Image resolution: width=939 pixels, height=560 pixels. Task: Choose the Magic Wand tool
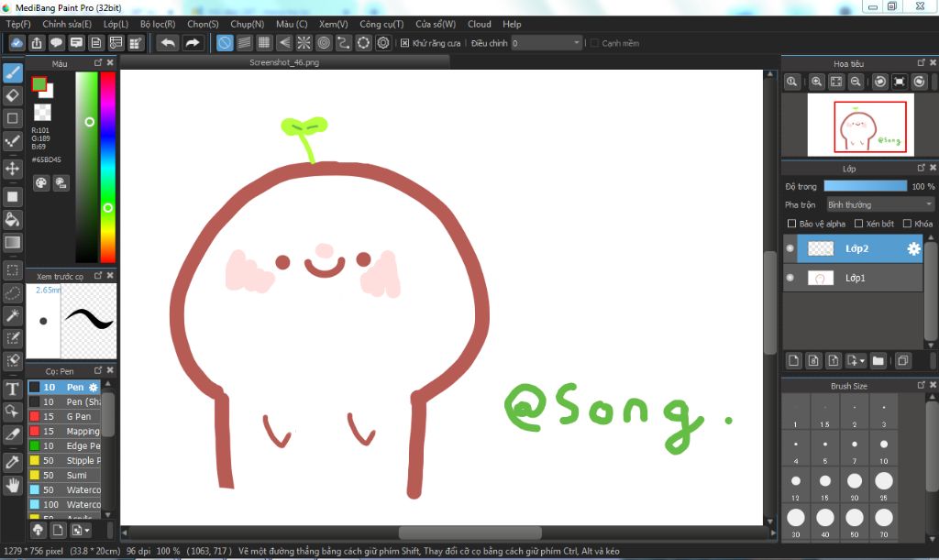click(x=13, y=315)
